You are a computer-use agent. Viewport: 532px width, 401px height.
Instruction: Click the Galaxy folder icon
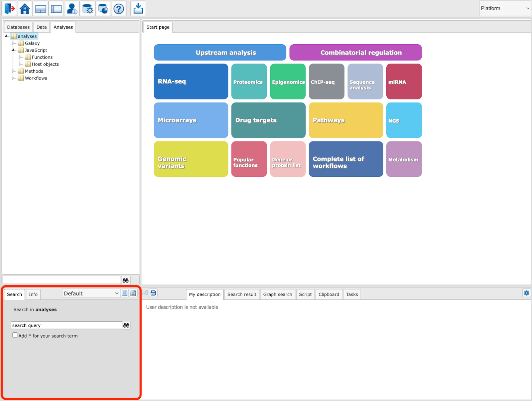[21, 43]
